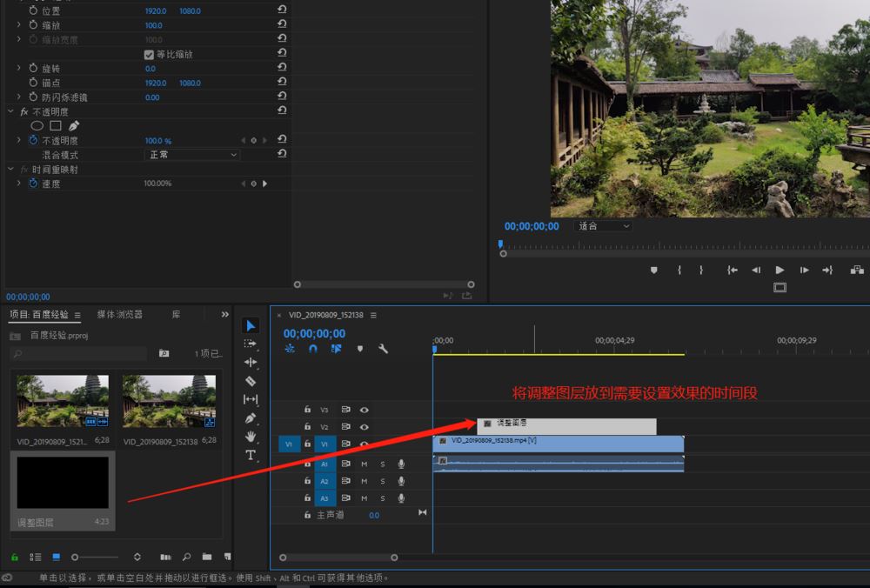
Task: Reset the 缩放 scale parameter
Action: point(282,23)
